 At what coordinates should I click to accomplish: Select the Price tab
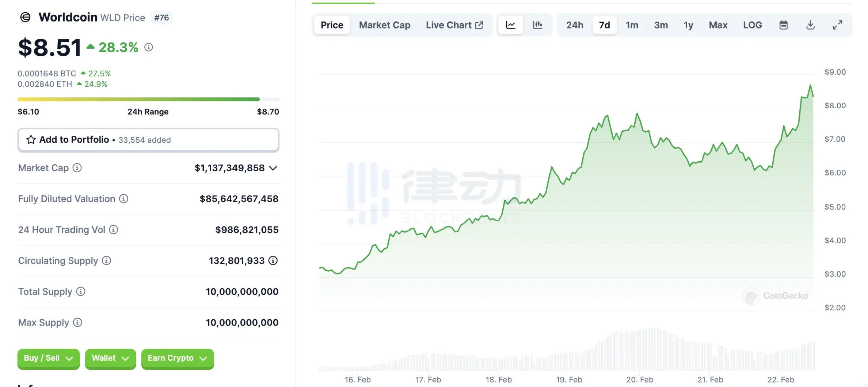pyautogui.click(x=332, y=25)
